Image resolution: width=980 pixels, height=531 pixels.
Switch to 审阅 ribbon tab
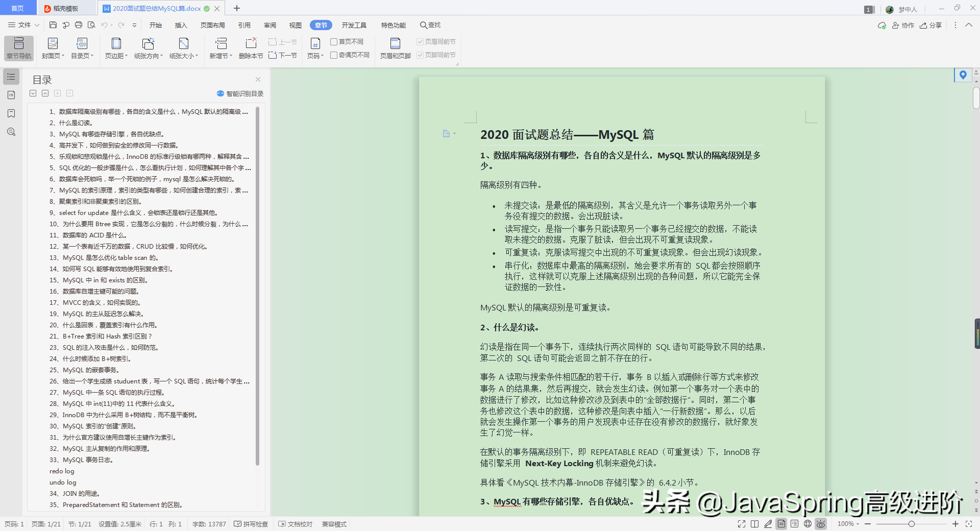(270, 25)
